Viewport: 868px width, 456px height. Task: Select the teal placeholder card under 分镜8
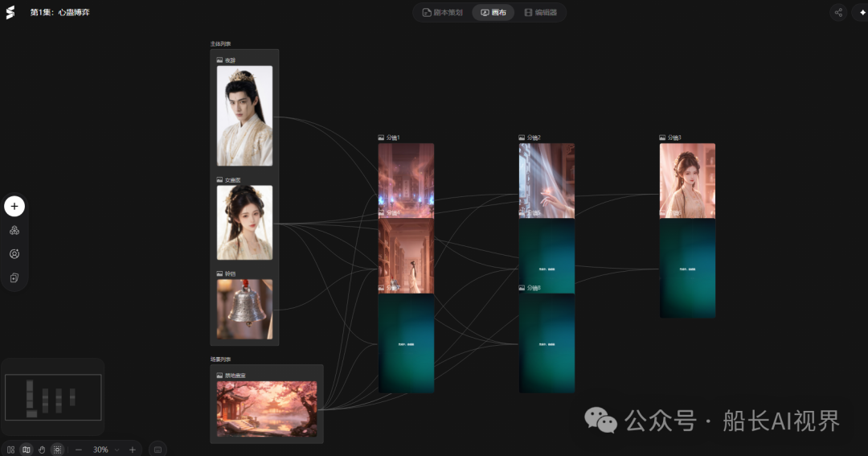pos(547,343)
